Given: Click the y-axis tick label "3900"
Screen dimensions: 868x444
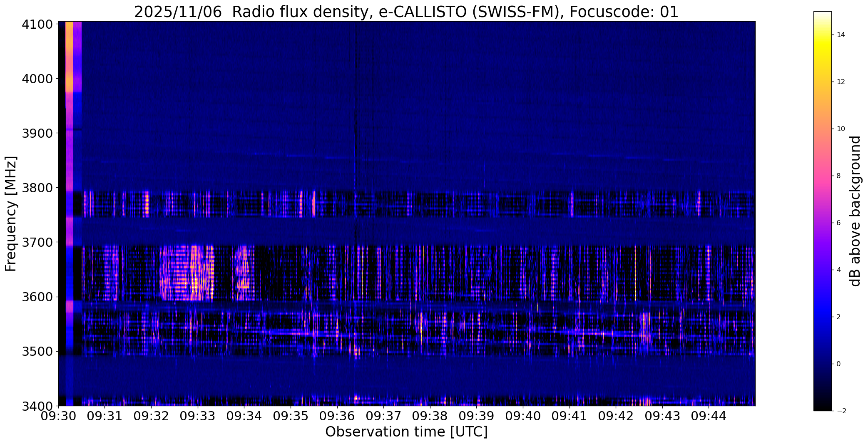Looking at the screenshot, I should [x=37, y=133].
